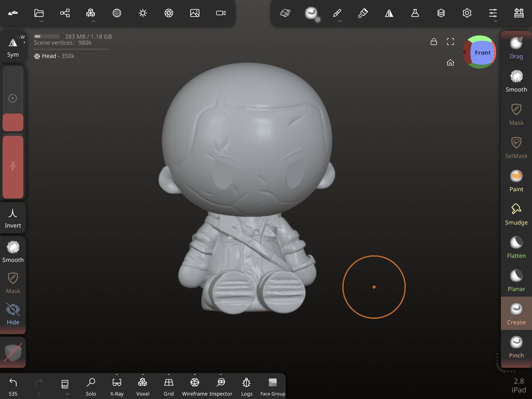Viewport: 532px width, 399px height.
Task: Open the Tools shortcuts menu at far right
Action: coord(519,13)
